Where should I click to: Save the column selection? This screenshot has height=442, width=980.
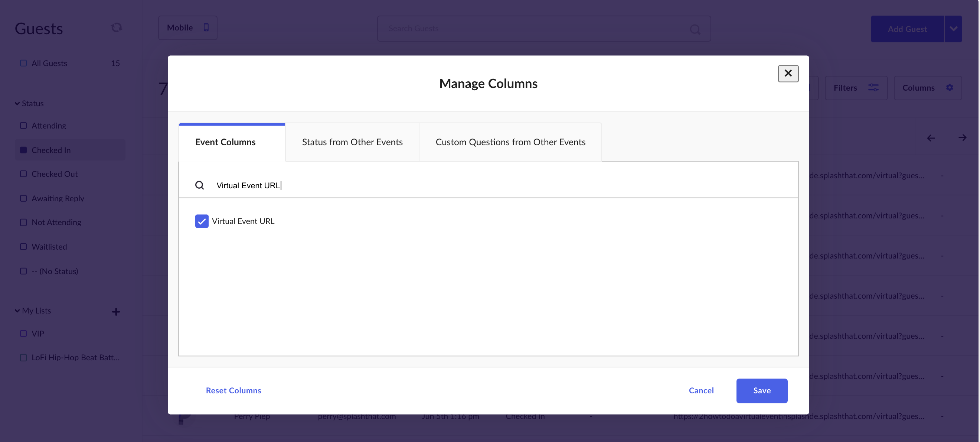tap(762, 391)
